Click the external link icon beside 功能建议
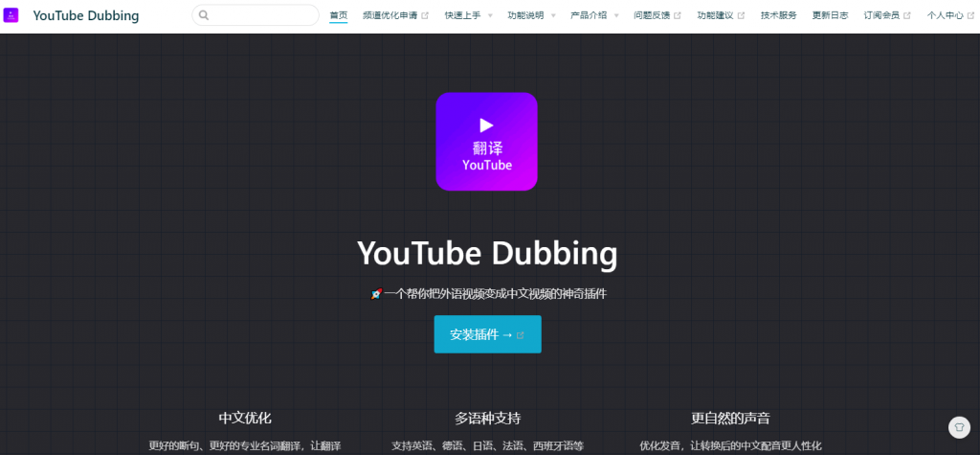The image size is (980, 455). (x=742, y=15)
